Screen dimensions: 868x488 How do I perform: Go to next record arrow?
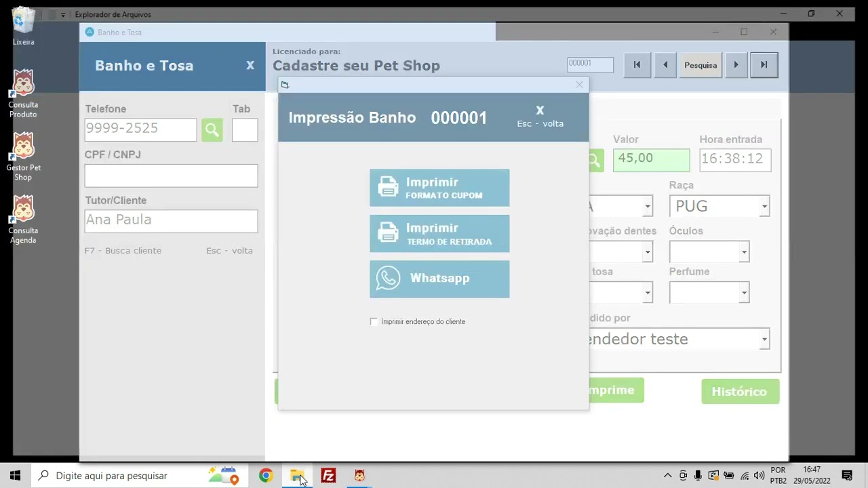(736, 65)
